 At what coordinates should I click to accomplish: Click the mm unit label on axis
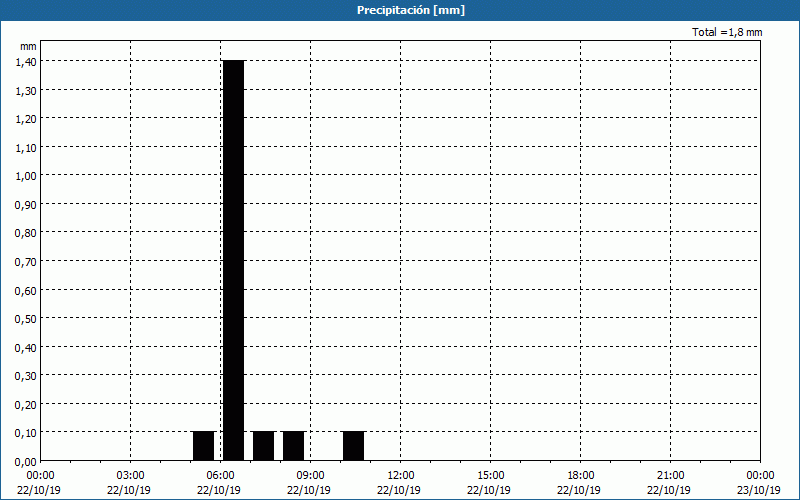(x=28, y=46)
